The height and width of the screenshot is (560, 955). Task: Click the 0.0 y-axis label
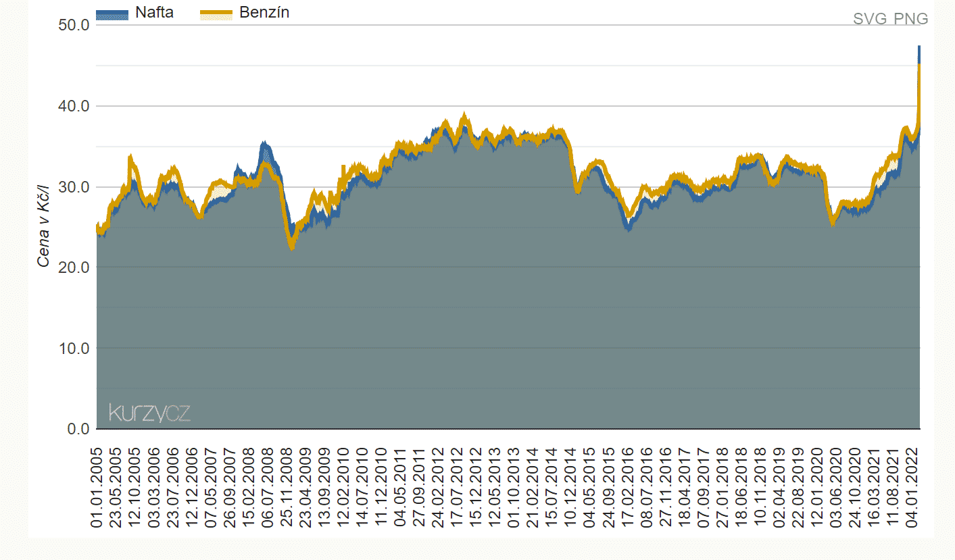pos(78,429)
